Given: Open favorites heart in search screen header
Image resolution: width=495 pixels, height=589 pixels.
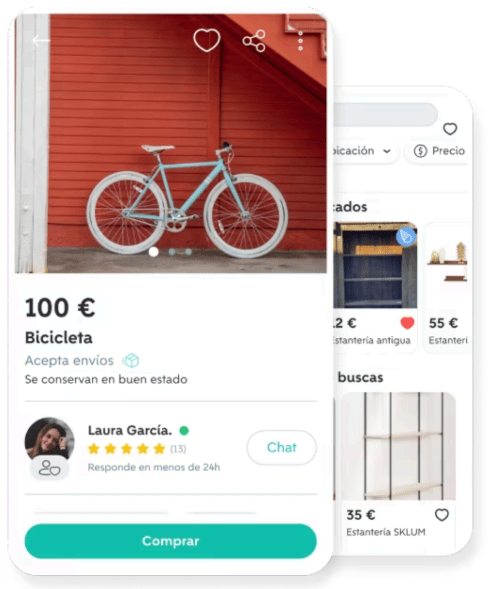Looking at the screenshot, I should pyautogui.click(x=450, y=129).
